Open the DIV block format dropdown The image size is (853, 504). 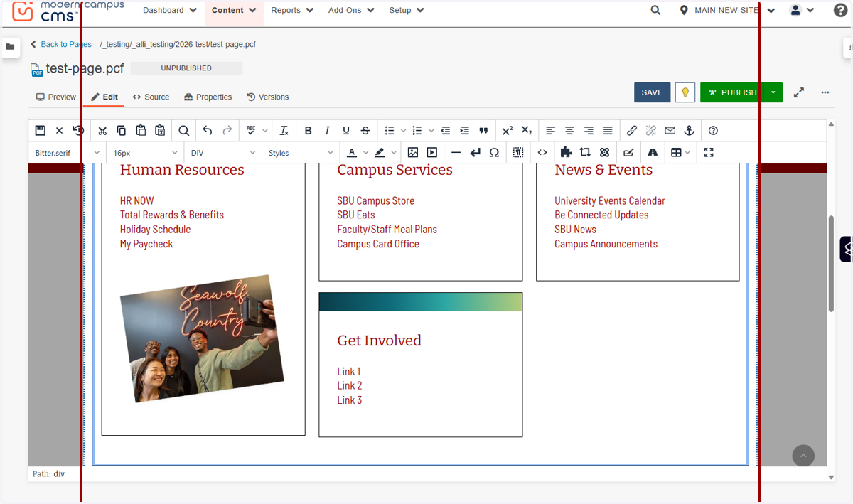[224, 153]
